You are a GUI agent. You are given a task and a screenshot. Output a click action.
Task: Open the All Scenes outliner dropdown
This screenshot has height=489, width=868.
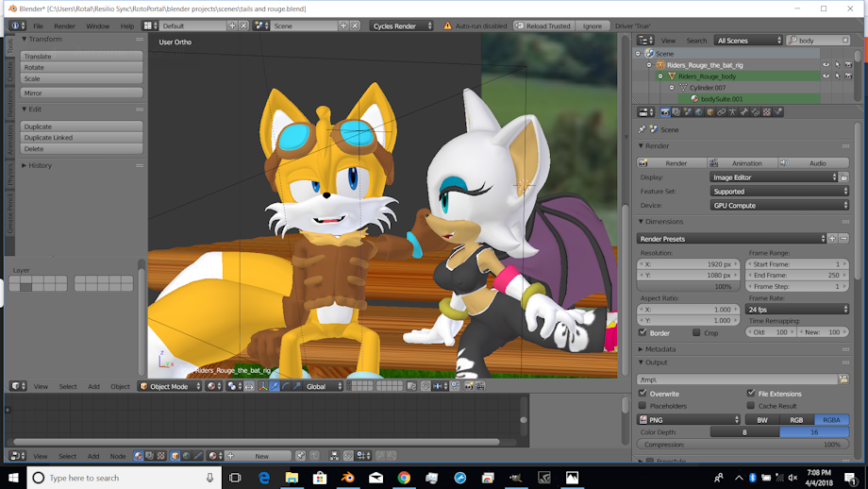pos(748,41)
